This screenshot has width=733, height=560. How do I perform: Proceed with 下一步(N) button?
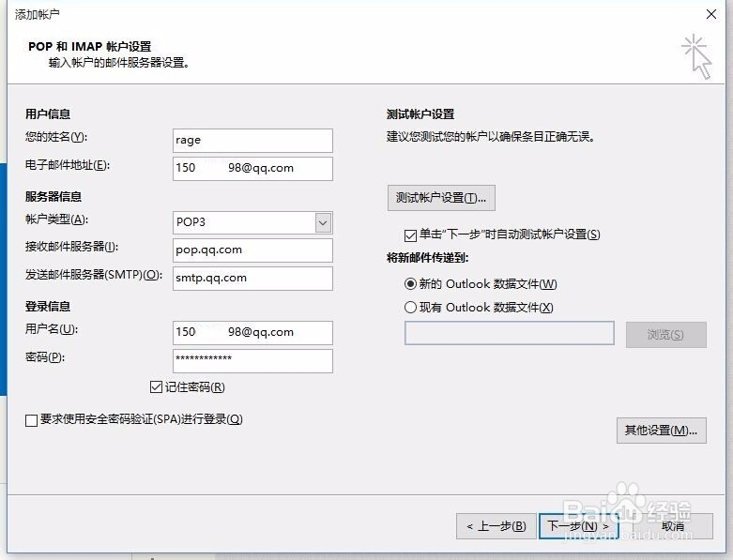point(578,526)
